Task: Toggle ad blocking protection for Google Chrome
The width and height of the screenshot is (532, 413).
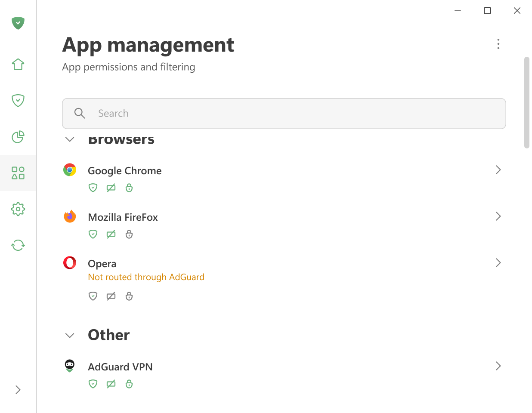Action: point(93,188)
